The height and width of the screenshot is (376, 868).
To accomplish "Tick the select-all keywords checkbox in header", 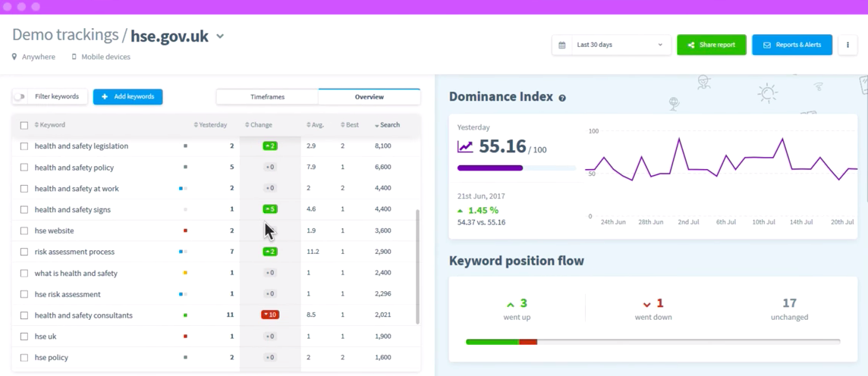I will click(x=24, y=126).
